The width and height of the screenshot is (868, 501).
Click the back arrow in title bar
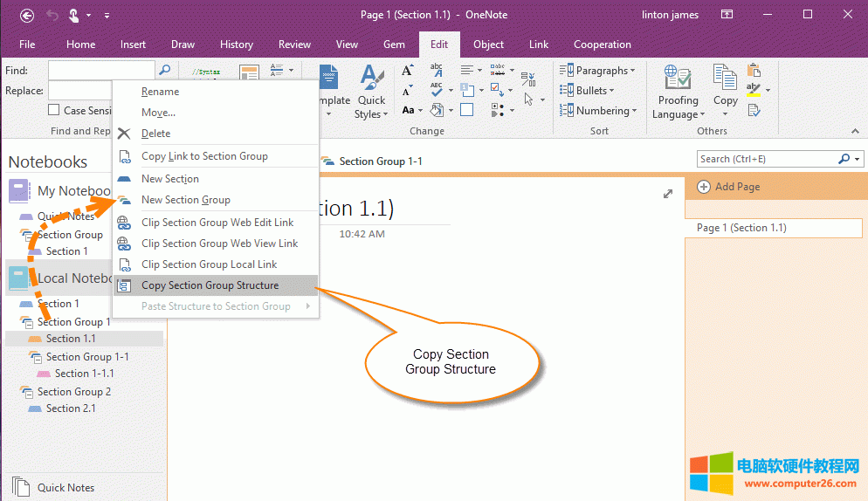click(x=27, y=15)
